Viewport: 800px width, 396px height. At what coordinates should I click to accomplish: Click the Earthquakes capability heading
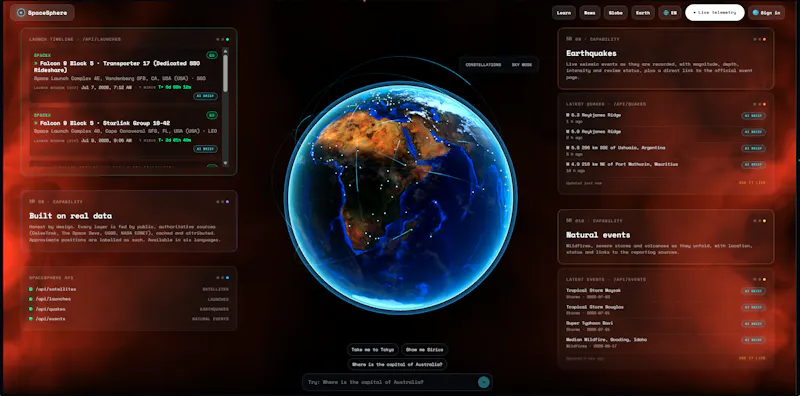tap(591, 53)
